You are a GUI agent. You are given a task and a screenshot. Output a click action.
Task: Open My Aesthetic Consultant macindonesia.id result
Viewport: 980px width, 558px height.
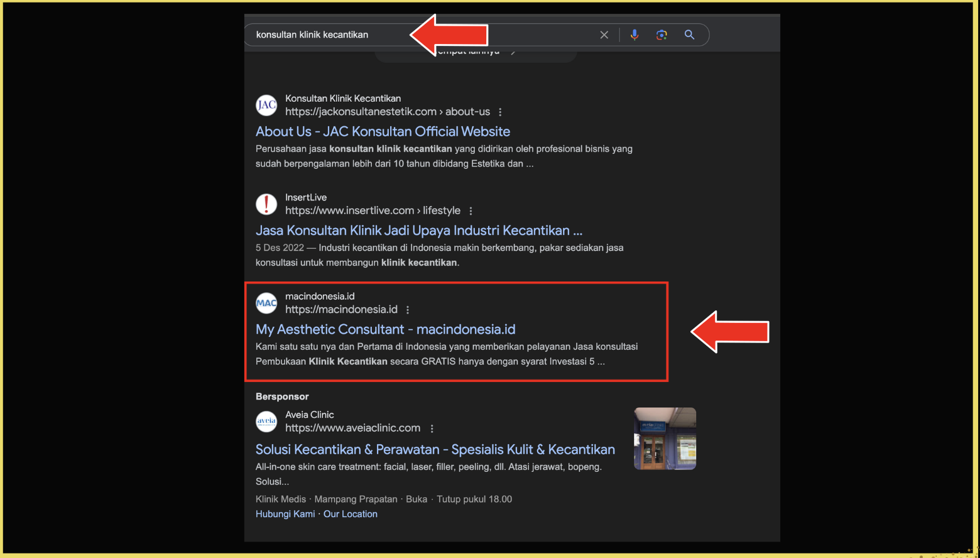tap(385, 329)
